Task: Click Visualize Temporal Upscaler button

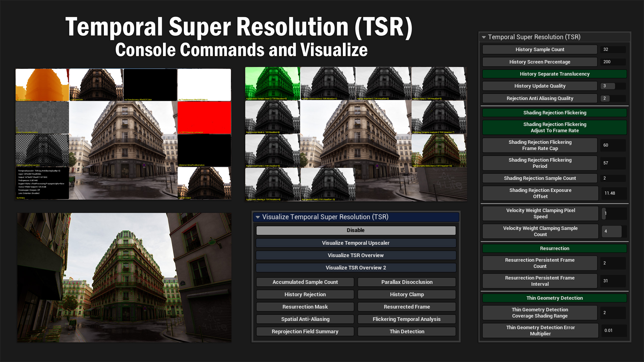Action: coord(356,243)
